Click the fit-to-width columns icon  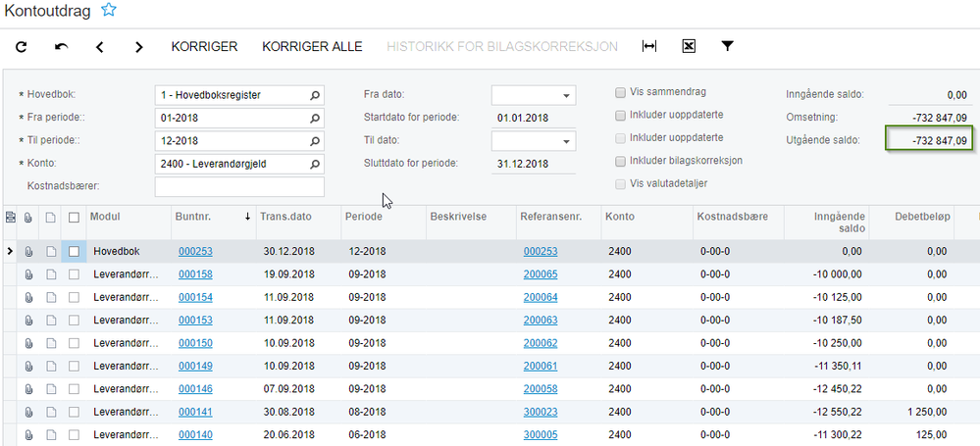coord(649,46)
